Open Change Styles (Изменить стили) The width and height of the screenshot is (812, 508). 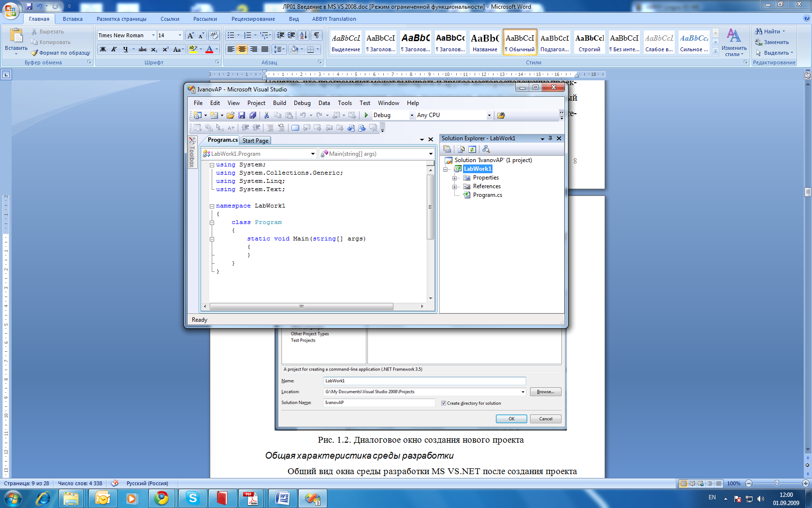pos(734,43)
